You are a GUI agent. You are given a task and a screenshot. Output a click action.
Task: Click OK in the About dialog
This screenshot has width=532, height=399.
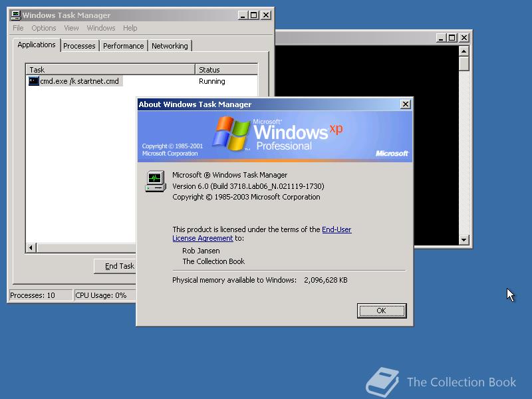382,311
